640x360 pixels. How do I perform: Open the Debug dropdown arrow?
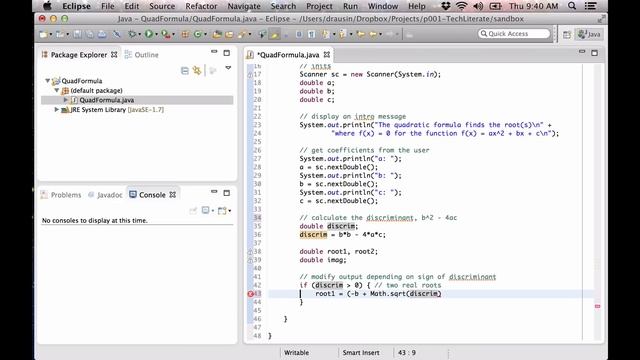[x=140, y=34]
